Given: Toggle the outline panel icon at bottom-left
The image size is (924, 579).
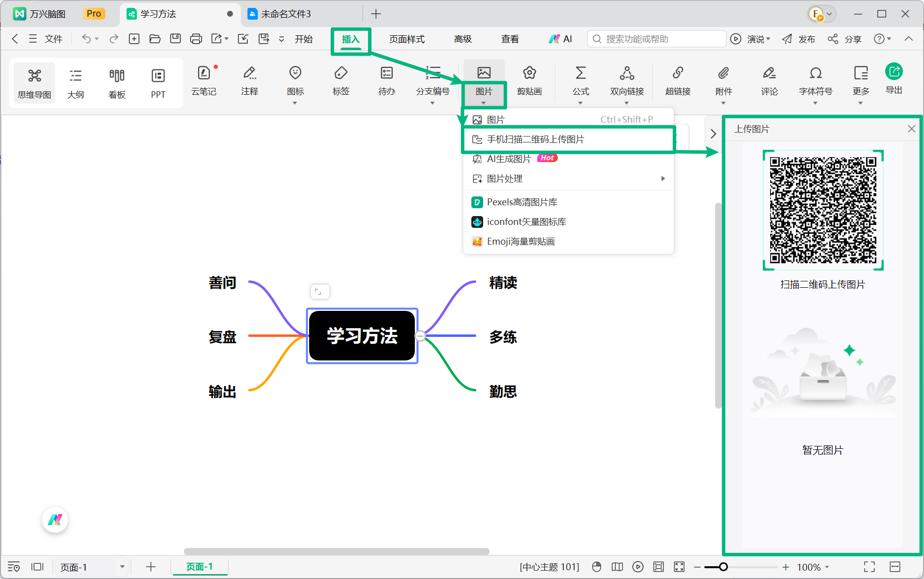Looking at the screenshot, I should click(x=14, y=567).
